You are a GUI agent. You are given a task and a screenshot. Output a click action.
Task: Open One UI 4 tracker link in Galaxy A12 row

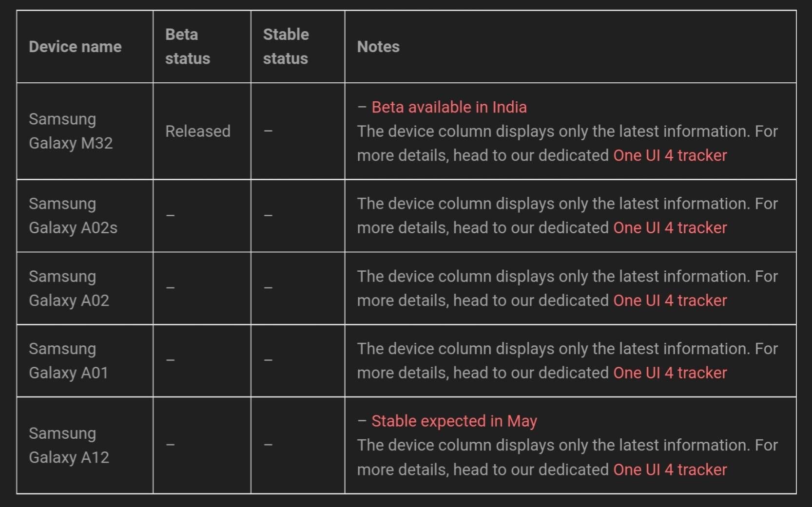(670, 469)
